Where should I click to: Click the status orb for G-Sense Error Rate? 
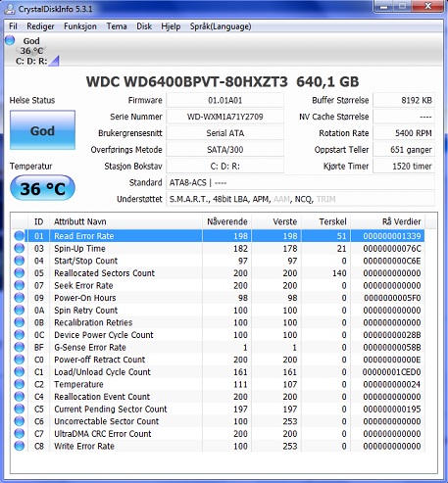(x=20, y=347)
